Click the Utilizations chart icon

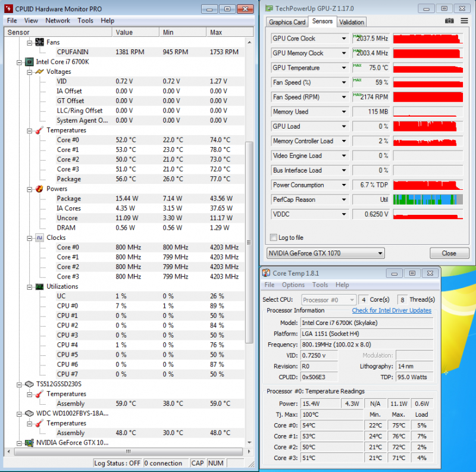39,286
